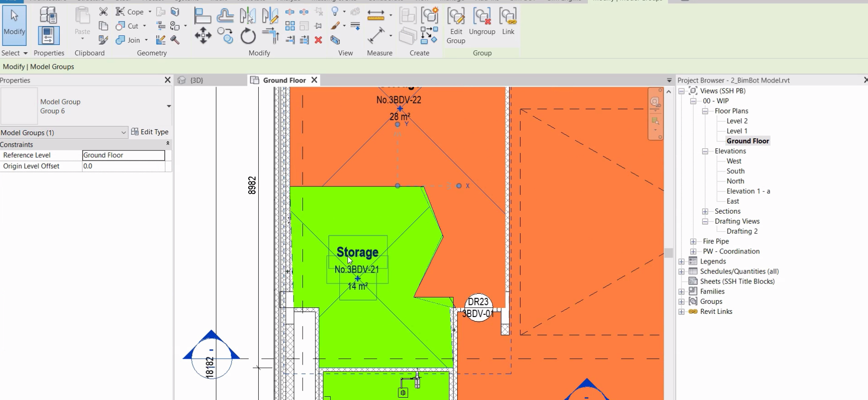Click the Ungroup button
This screenshot has height=400, width=868.
[482, 22]
